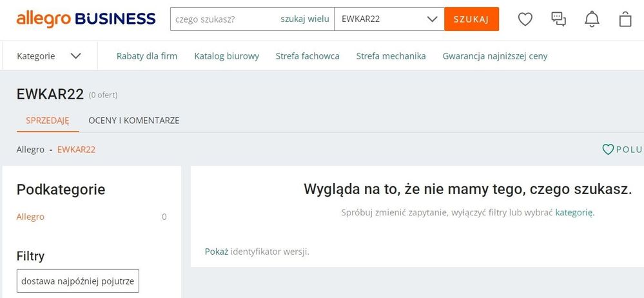Click the orange SZUKAJ button

click(x=471, y=19)
